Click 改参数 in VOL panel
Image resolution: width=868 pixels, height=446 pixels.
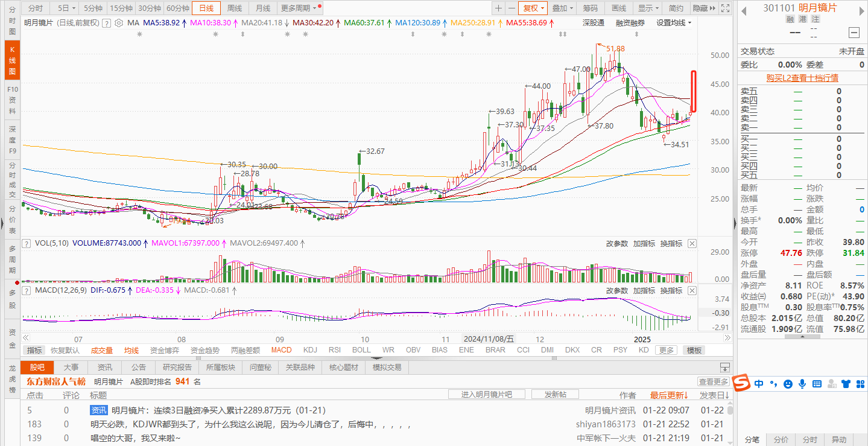coord(617,243)
